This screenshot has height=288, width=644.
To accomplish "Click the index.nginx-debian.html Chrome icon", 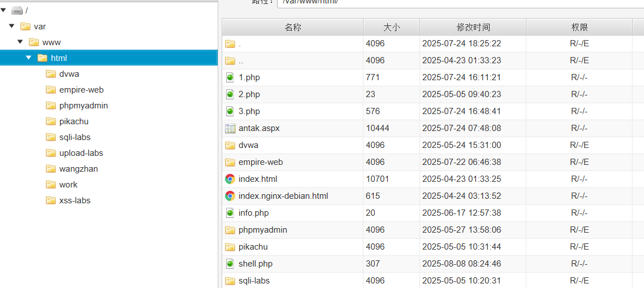I will coord(230,196).
